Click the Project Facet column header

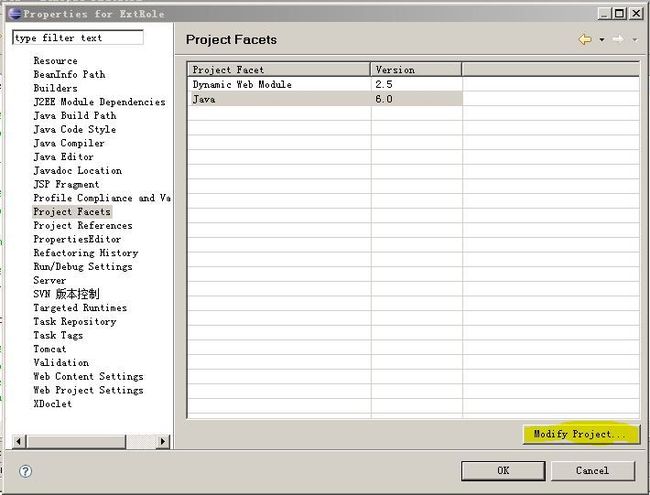279,69
